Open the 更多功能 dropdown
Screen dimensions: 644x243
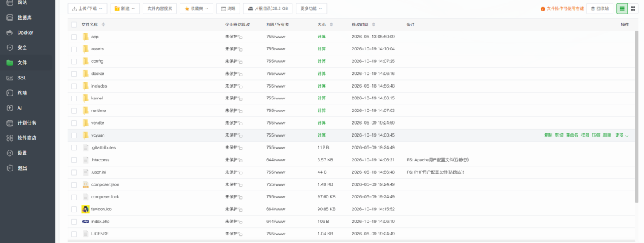311,9
